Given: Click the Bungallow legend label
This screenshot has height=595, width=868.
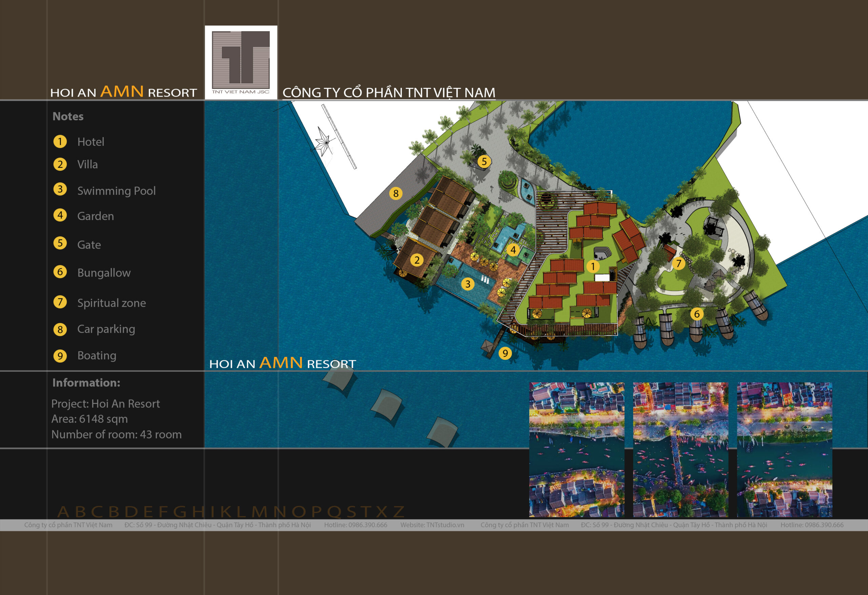Looking at the screenshot, I should 104,273.
